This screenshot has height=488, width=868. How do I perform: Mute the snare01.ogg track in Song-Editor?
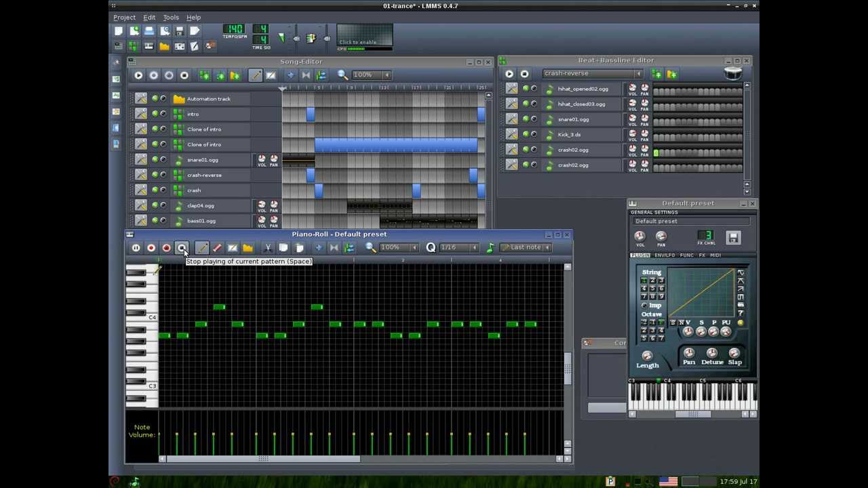tap(155, 160)
